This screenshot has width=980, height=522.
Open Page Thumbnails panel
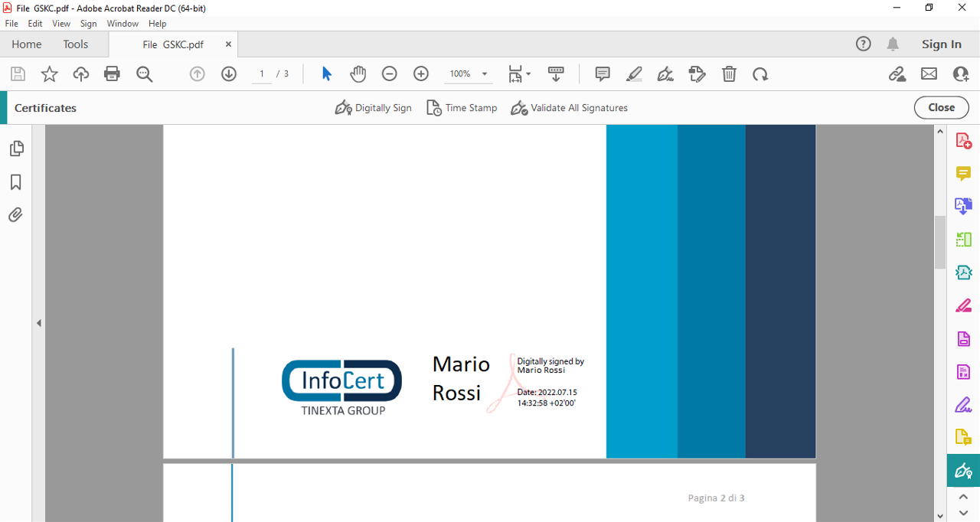16,148
